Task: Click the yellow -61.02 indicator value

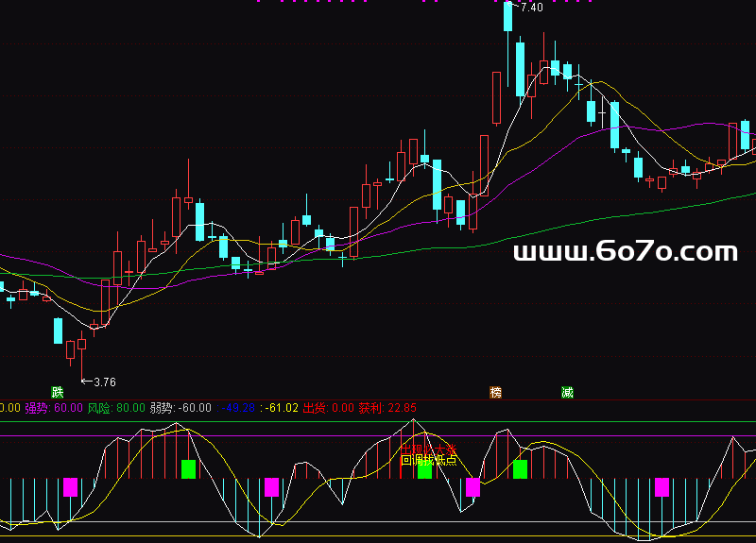Action: coord(281,408)
